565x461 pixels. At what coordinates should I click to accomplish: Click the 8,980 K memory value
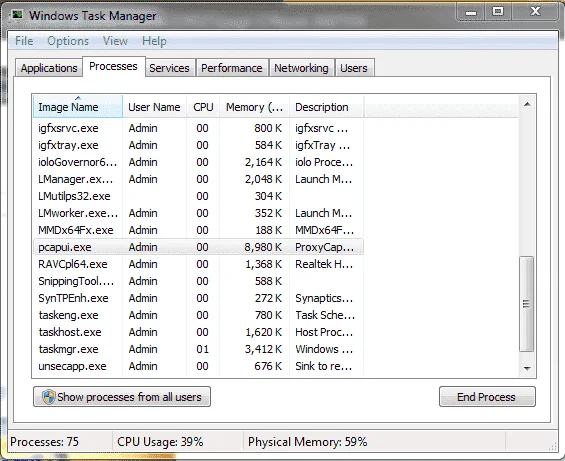[263, 247]
